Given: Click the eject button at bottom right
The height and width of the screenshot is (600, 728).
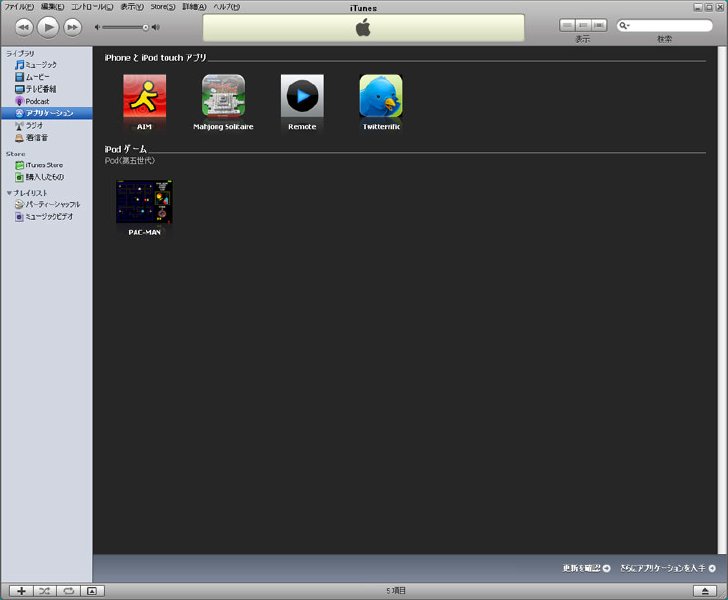Looking at the screenshot, I should pyautogui.click(x=705, y=591).
